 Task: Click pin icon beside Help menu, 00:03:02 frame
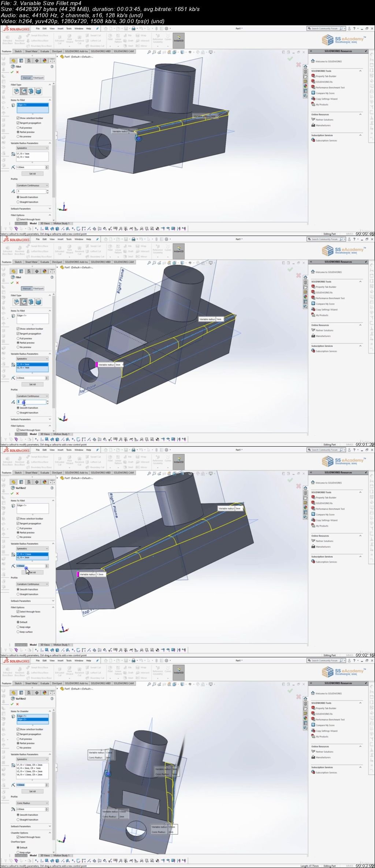[97, 661]
